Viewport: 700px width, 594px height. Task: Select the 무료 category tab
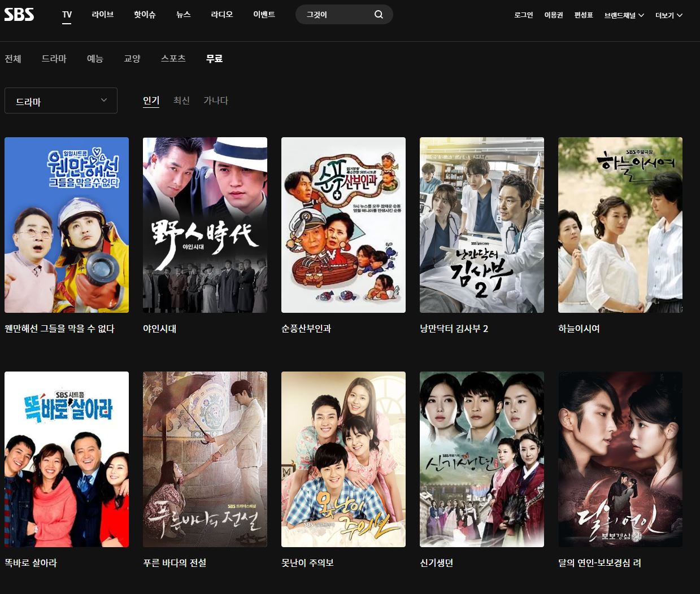pyautogui.click(x=214, y=59)
